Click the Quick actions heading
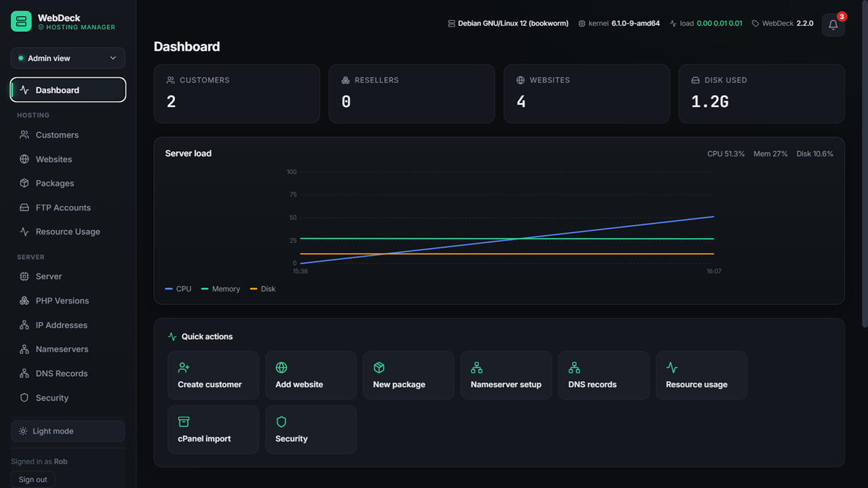 tap(207, 337)
